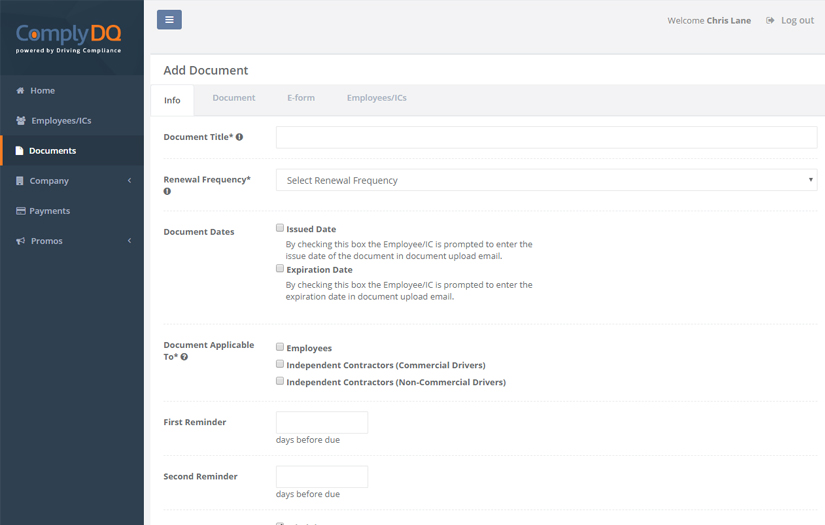This screenshot has width=825, height=525.
Task: Click the Company building icon
Action: point(19,180)
